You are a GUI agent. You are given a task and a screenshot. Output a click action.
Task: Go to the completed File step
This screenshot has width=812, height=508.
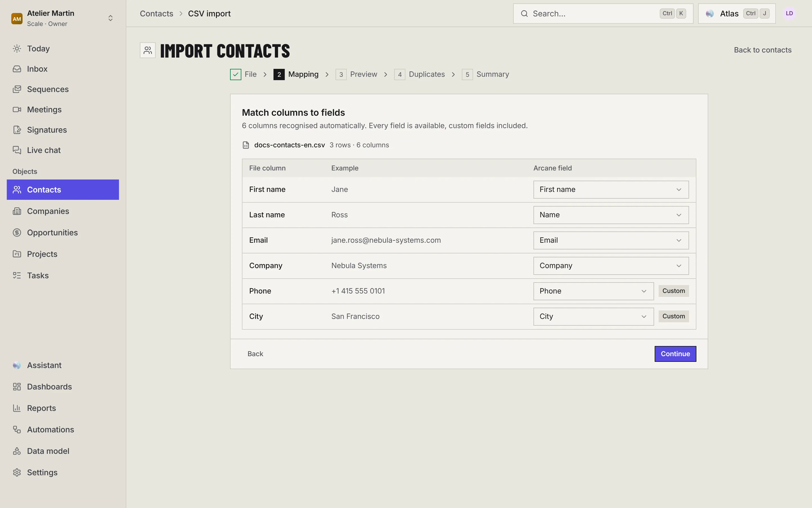pyautogui.click(x=244, y=74)
